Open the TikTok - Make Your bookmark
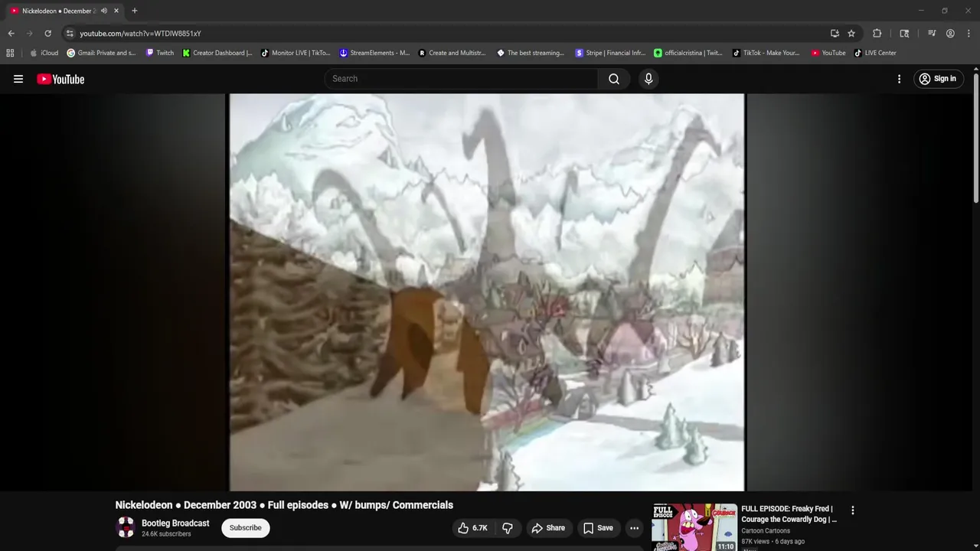This screenshot has height=551, width=980. tap(766, 53)
